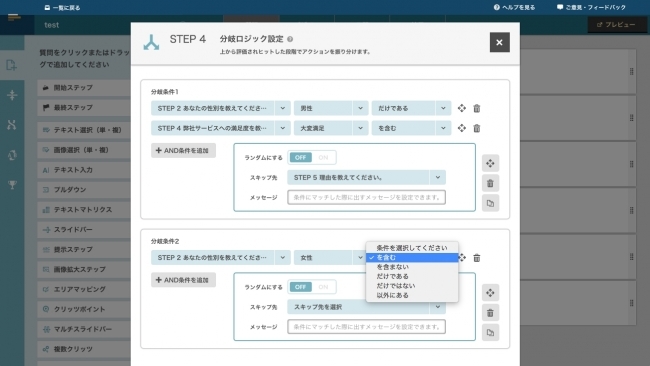
Task: Add マルチスライドバー question type
Action: tap(84, 329)
